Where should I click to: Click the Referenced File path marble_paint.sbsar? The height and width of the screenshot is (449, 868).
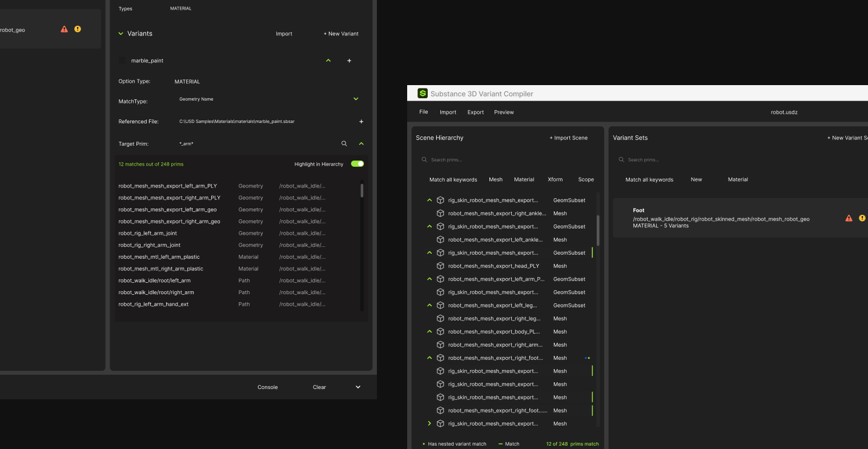[x=237, y=122]
